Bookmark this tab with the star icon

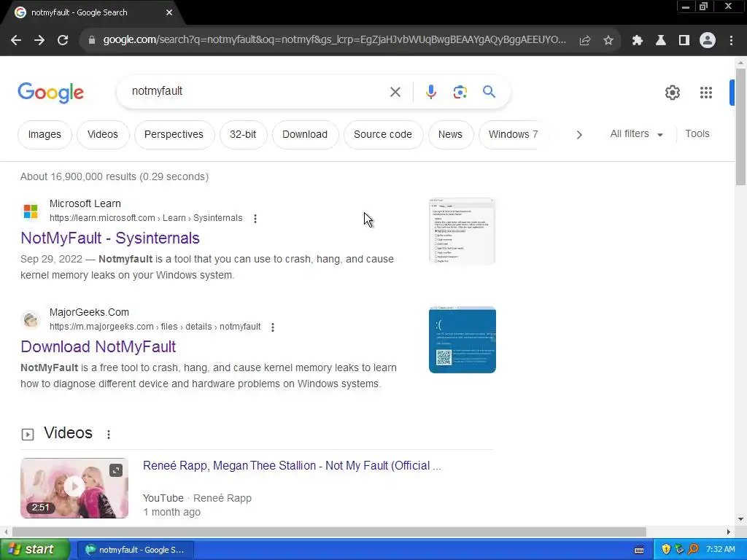tap(608, 41)
